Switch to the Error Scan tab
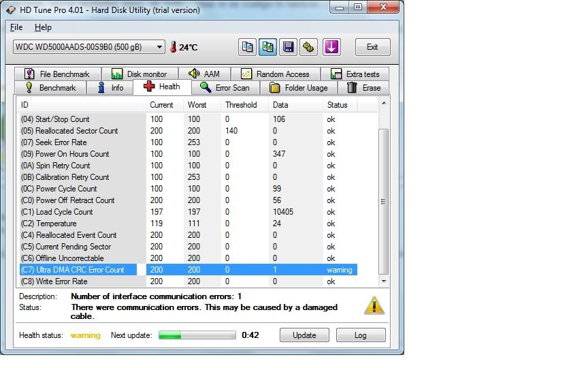Viewport: 588px width, 368px height. pos(226,88)
